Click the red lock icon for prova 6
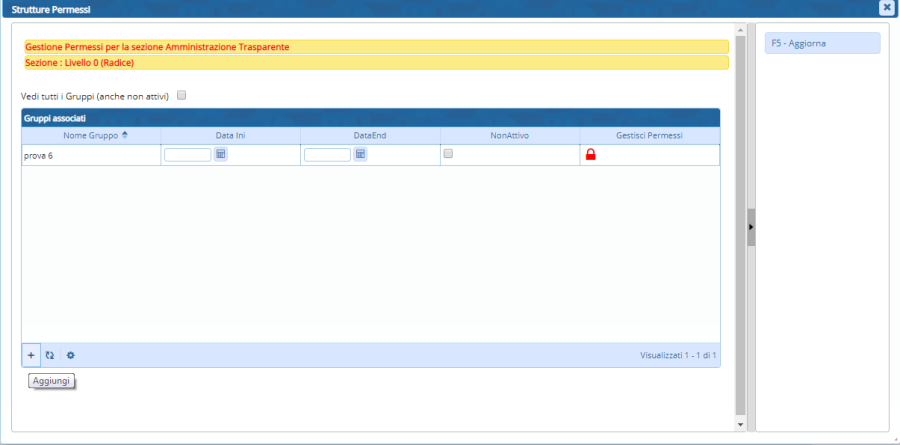900x445 pixels. (590, 155)
